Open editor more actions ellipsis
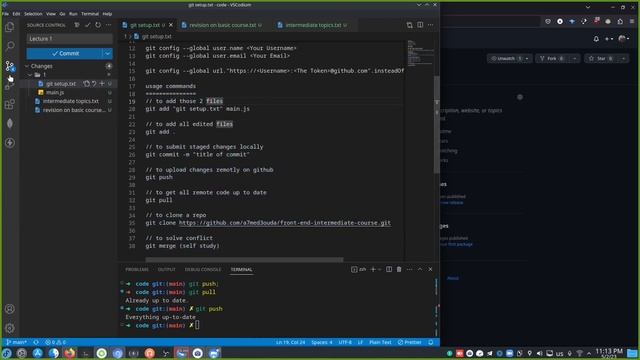This screenshot has width=640, height=360. pyautogui.click(x=431, y=25)
